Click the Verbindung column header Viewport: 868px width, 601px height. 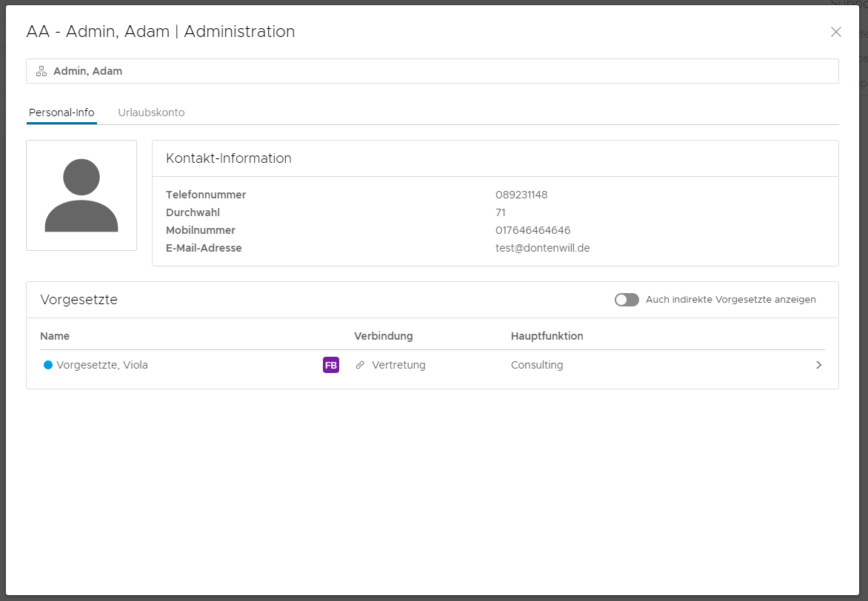[383, 336]
